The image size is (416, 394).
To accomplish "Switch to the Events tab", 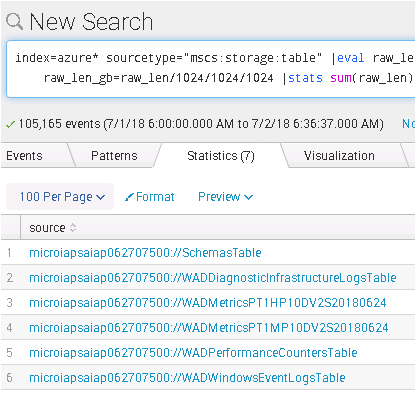I will 24,156.
